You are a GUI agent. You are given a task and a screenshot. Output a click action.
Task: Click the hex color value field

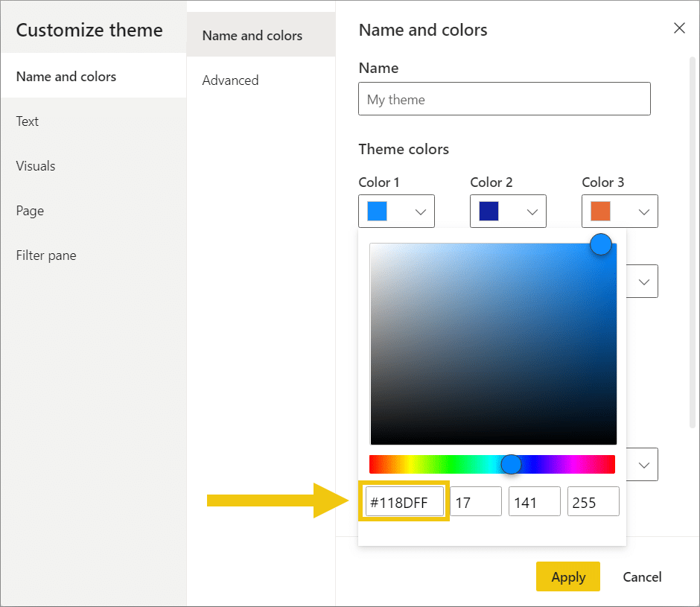(x=404, y=502)
